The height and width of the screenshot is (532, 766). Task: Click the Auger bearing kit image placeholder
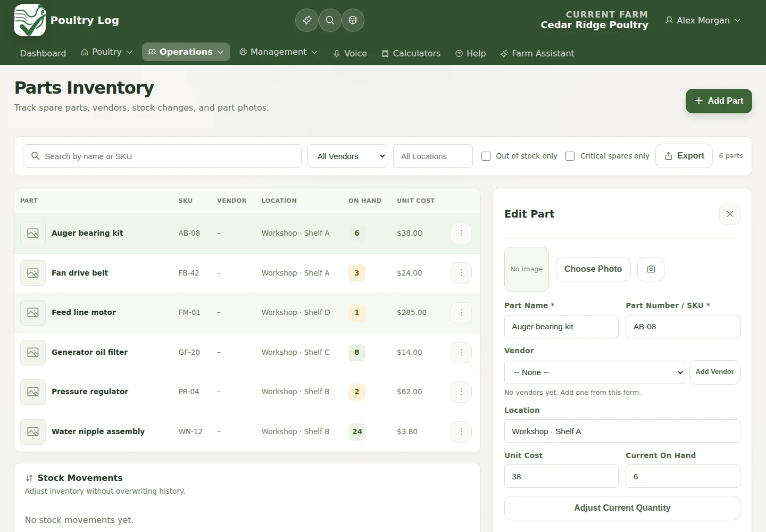33,233
